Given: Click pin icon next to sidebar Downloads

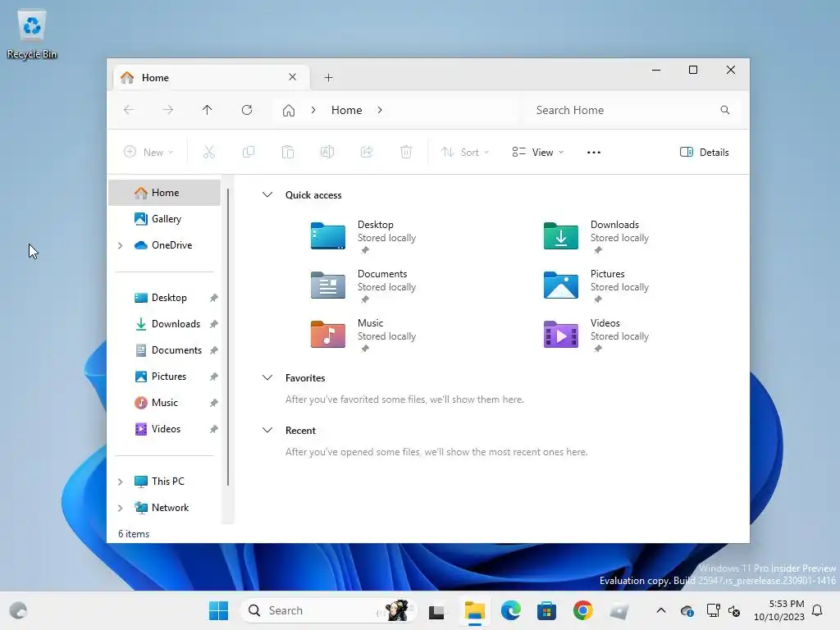Looking at the screenshot, I should point(214,324).
